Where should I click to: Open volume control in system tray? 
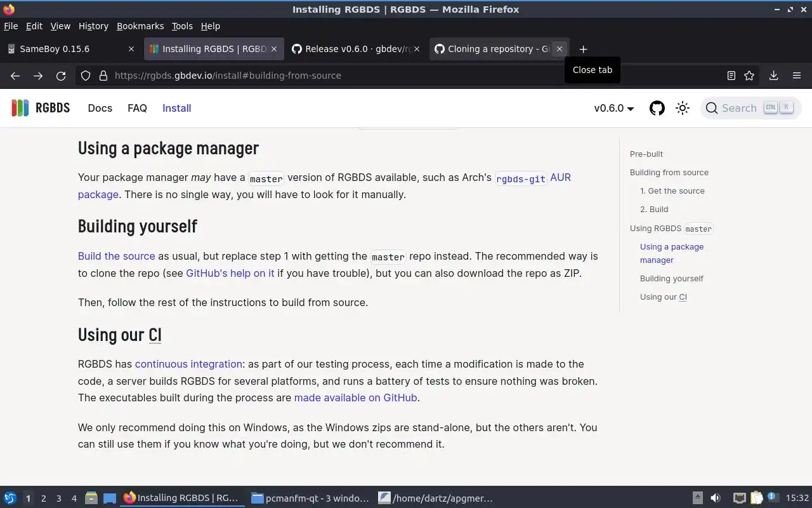716,498
